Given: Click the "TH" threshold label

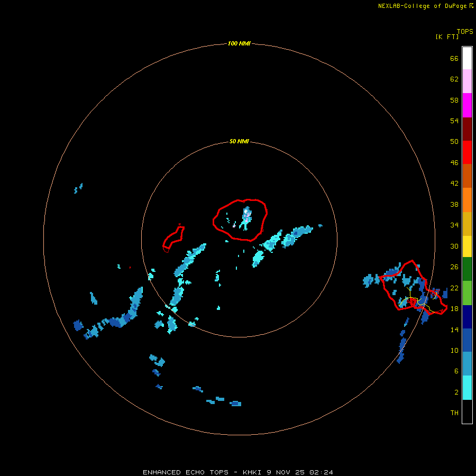Looking at the screenshot, I should (454, 413).
